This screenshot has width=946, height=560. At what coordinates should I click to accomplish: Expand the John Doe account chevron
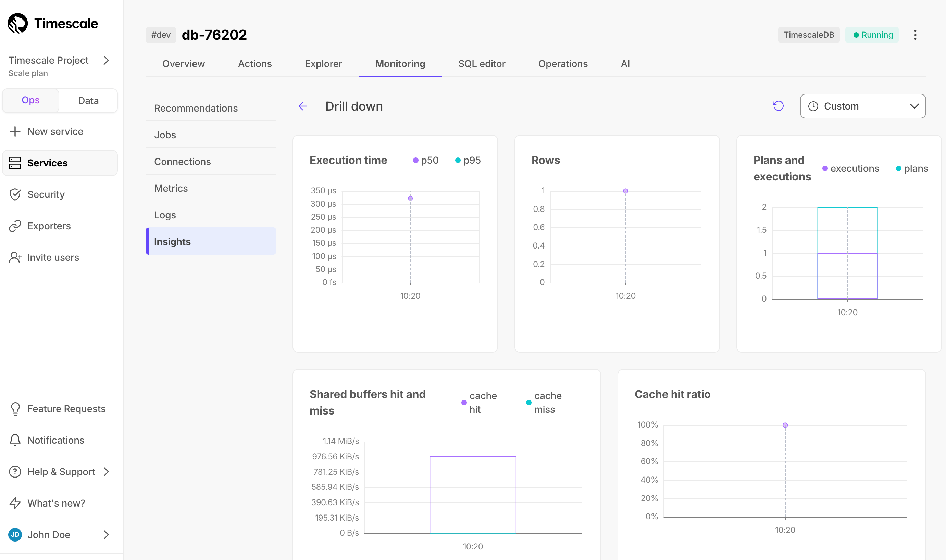106,534
